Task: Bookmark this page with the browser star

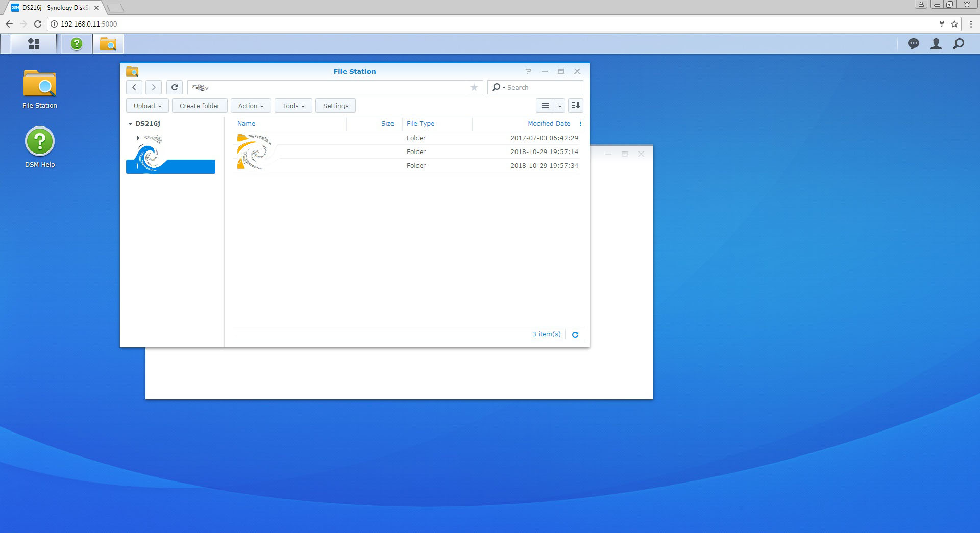Action: 954,24
